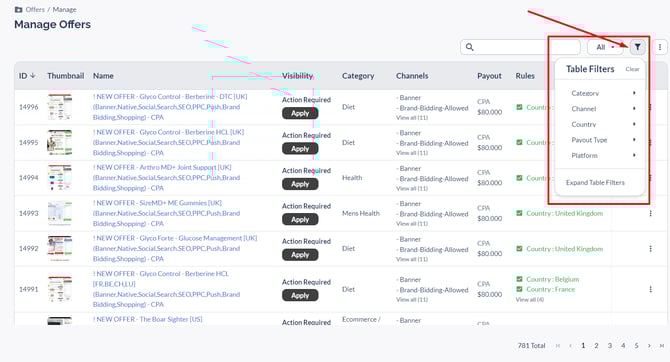670x362 pixels.
Task: Open row actions menu for offer 14991
Action: click(x=650, y=289)
